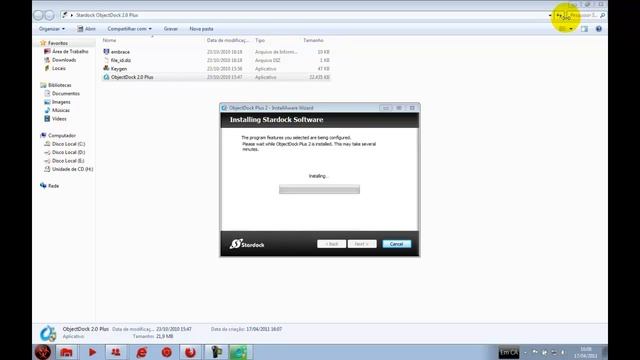Click the disabled Next button in installer
Viewport: 640px width, 360px height.
[362, 244]
